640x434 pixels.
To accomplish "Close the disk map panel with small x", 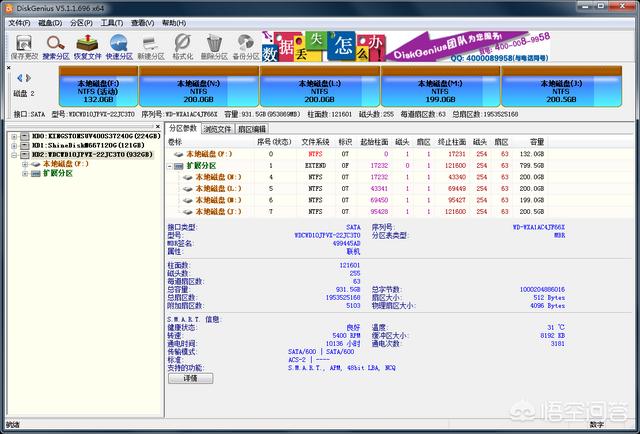I will tap(9, 68).
